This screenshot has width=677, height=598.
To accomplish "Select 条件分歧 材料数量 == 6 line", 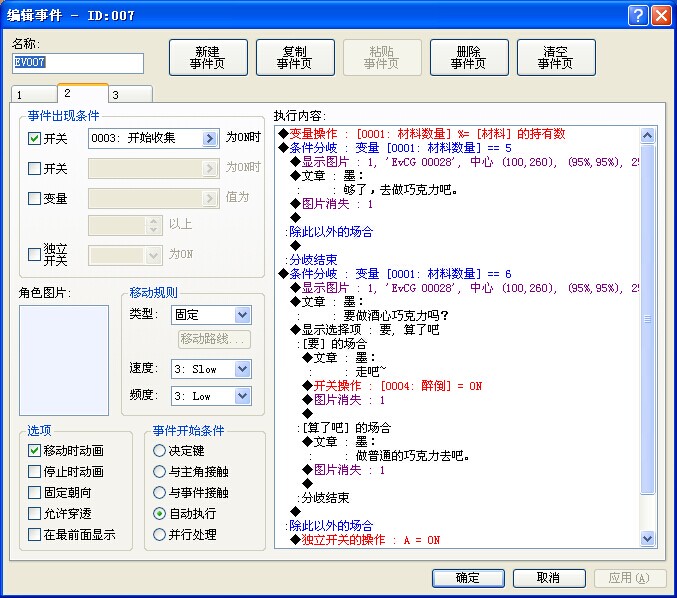I will [395, 274].
